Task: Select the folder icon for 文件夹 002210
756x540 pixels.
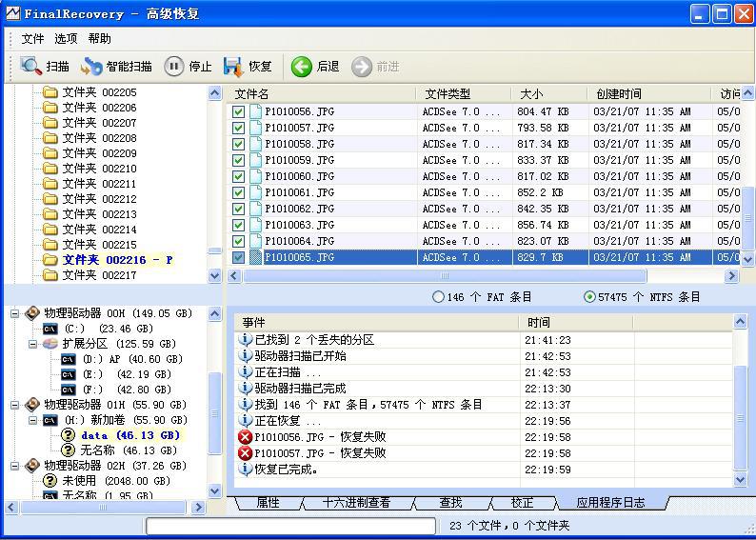Action: 50,169
